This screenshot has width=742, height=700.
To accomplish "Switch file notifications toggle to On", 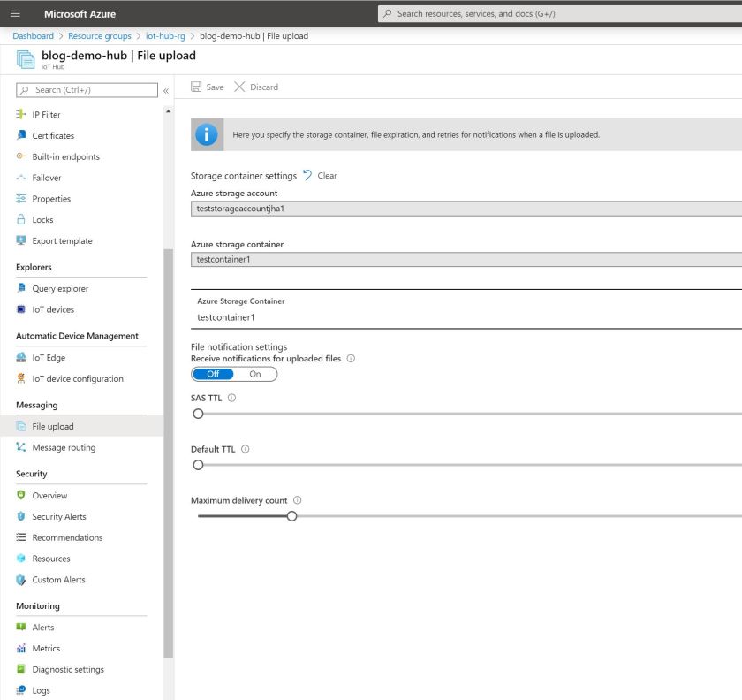I will [x=255, y=374].
